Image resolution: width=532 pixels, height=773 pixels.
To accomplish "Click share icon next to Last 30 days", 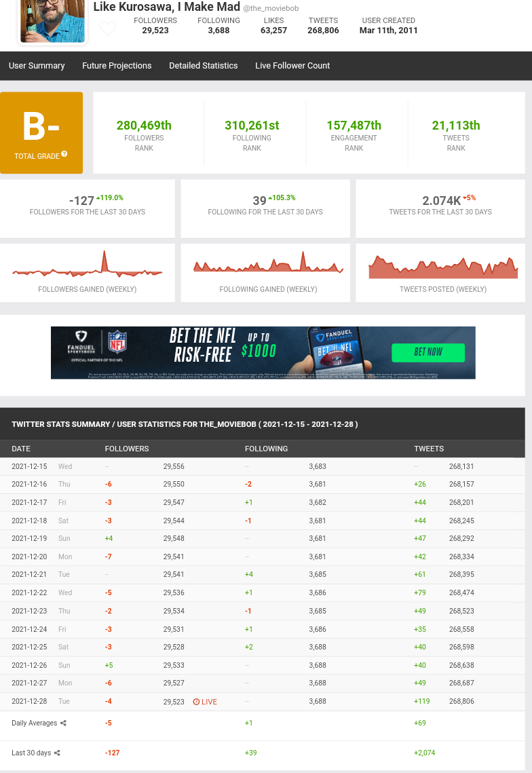I will pos(57,753).
